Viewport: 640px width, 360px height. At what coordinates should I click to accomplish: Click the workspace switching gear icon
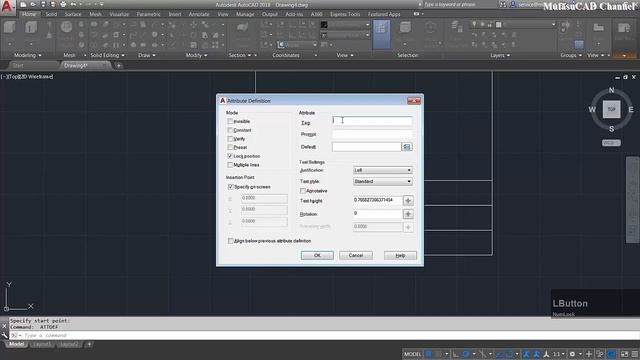[x=572, y=354]
